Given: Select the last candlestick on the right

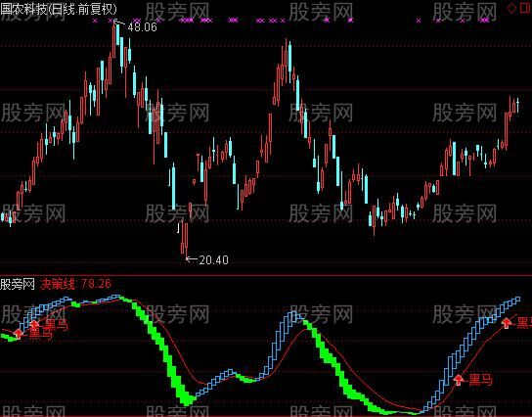Looking at the screenshot, I should coord(517,106).
